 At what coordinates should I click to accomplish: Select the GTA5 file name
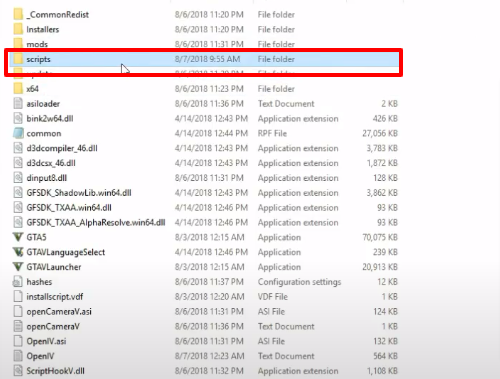[x=36, y=237]
